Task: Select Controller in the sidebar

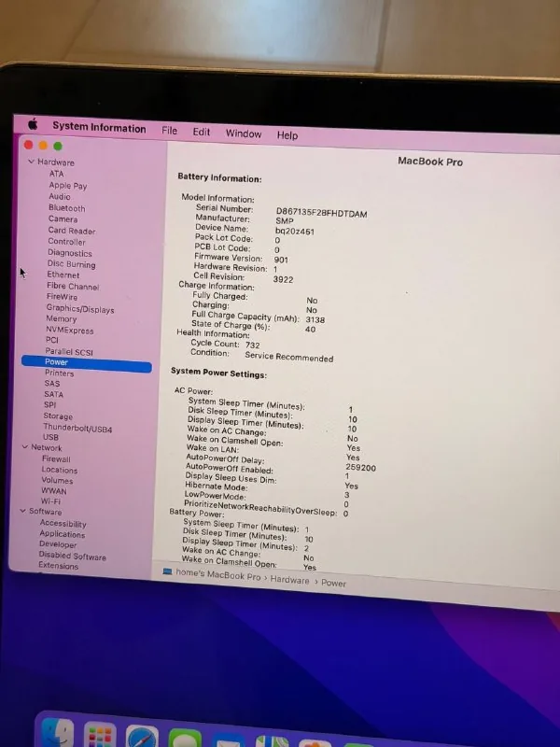Action: point(66,242)
